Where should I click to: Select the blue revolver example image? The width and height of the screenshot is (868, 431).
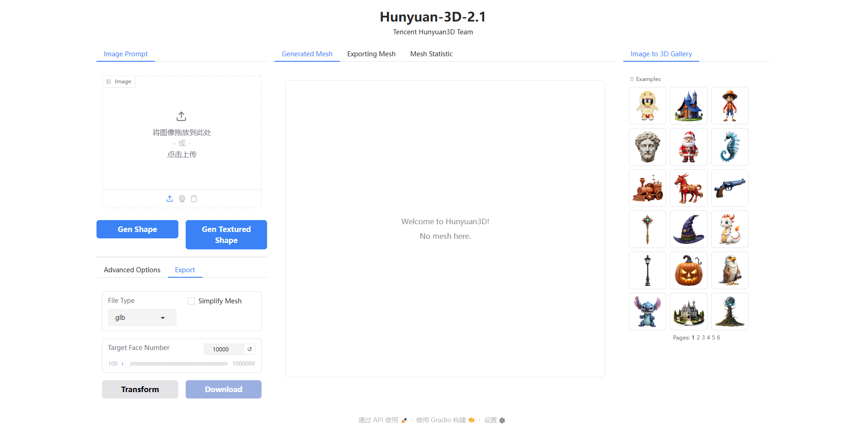pyautogui.click(x=730, y=188)
